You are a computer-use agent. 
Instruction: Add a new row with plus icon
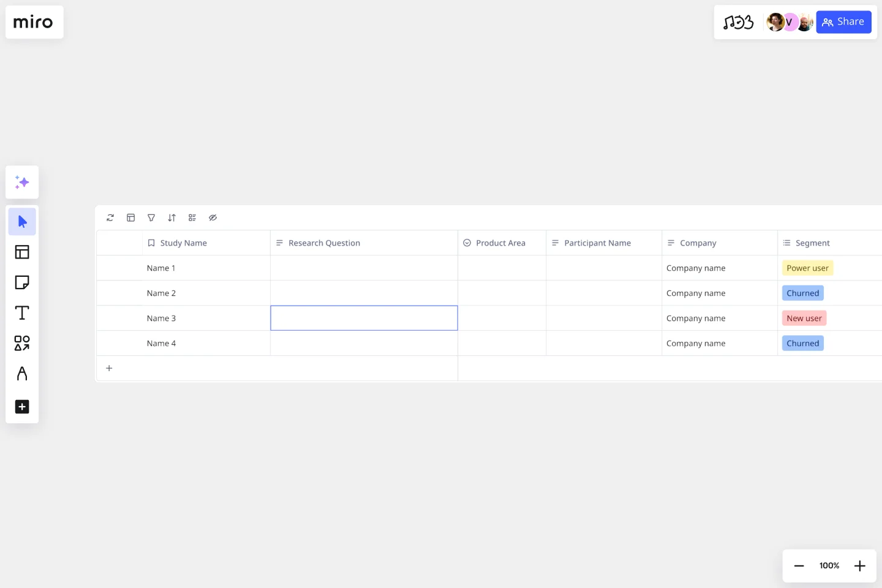(109, 368)
